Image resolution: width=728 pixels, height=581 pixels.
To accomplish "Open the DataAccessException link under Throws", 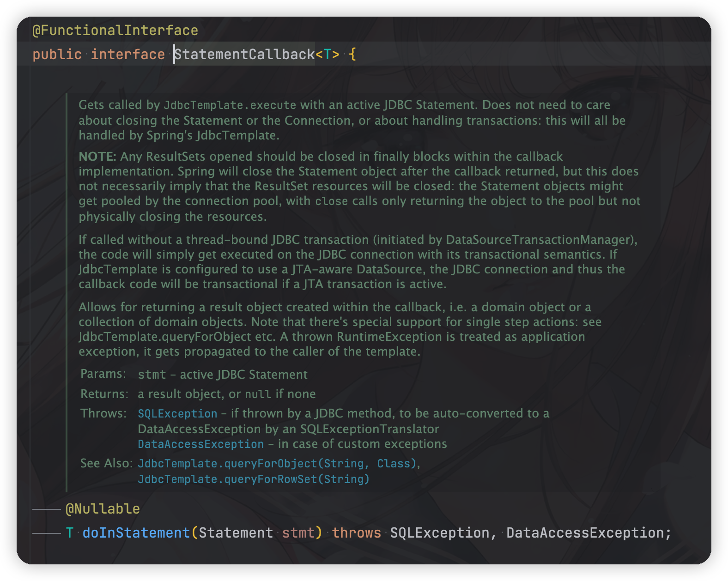I will click(x=200, y=444).
